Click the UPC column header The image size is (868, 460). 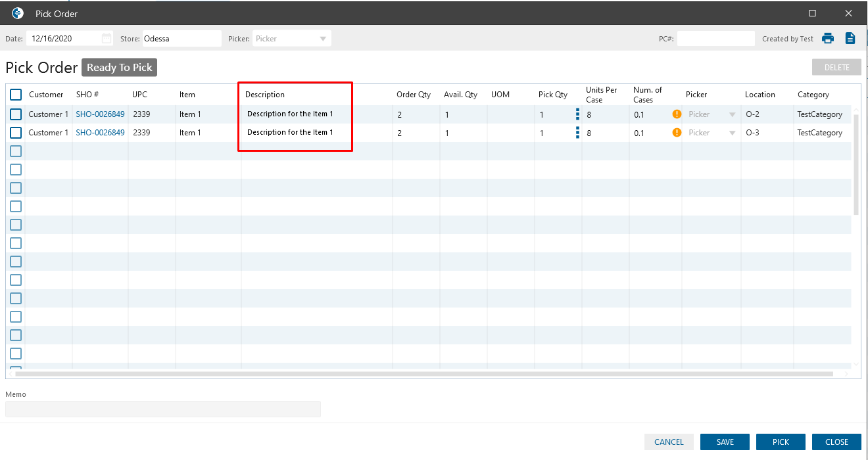139,95
